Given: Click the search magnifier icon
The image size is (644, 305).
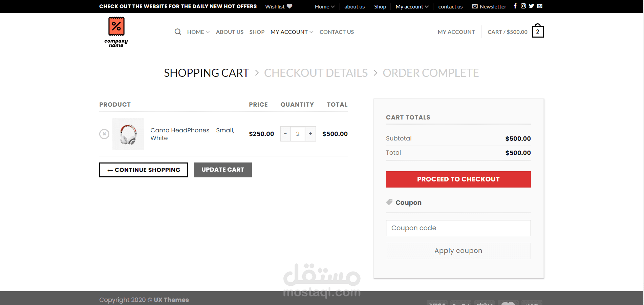Looking at the screenshot, I should 178,32.
